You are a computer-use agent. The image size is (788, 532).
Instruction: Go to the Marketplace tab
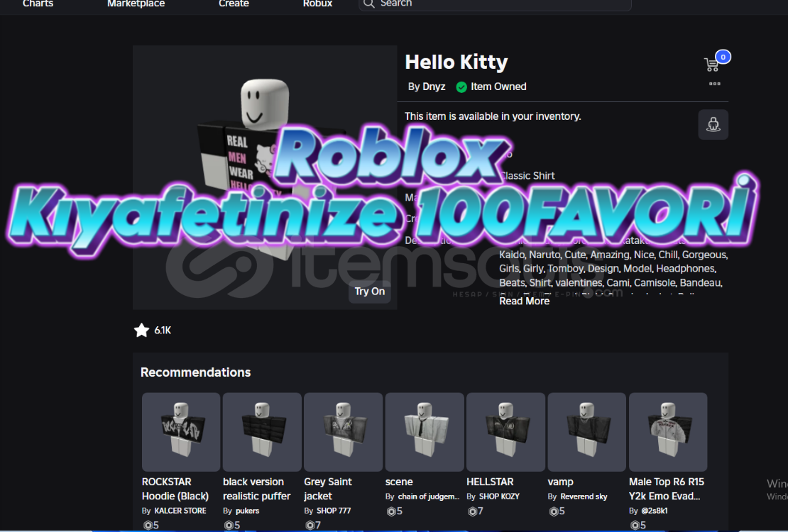point(136,4)
